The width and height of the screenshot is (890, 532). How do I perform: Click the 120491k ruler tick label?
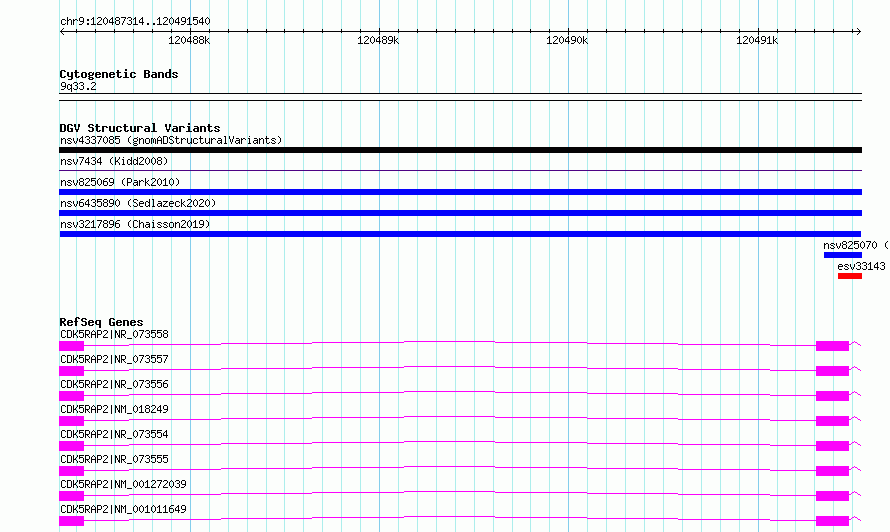(x=757, y=40)
